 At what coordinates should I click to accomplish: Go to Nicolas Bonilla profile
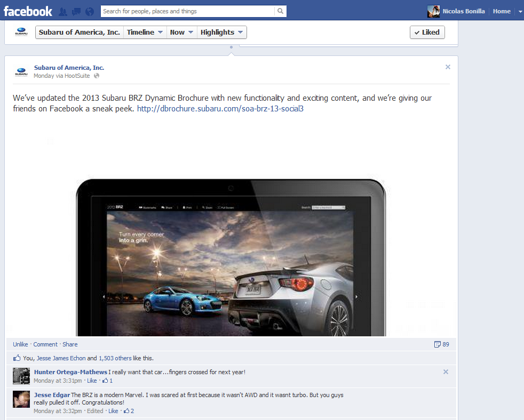point(464,11)
